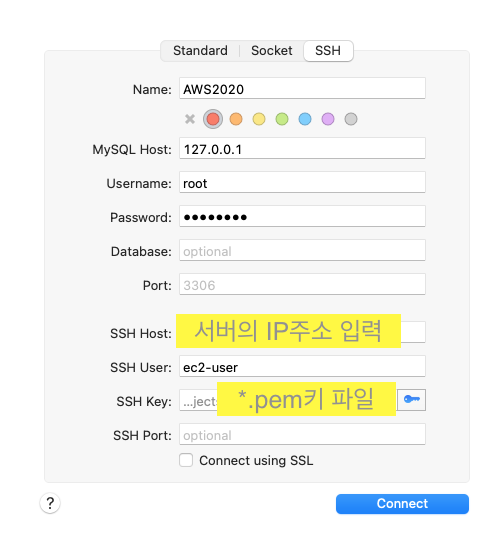
Task: Click the optional Database field
Action: 302,250
